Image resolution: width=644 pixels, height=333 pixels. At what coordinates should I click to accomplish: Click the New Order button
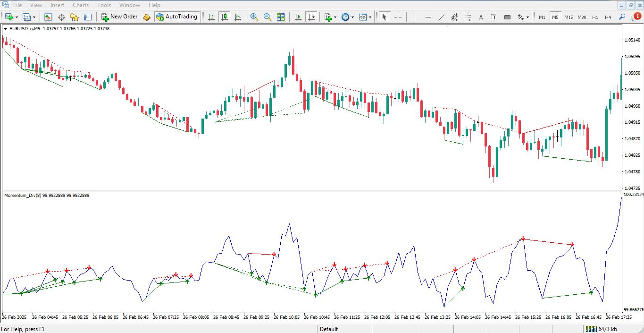pyautogui.click(x=119, y=17)
